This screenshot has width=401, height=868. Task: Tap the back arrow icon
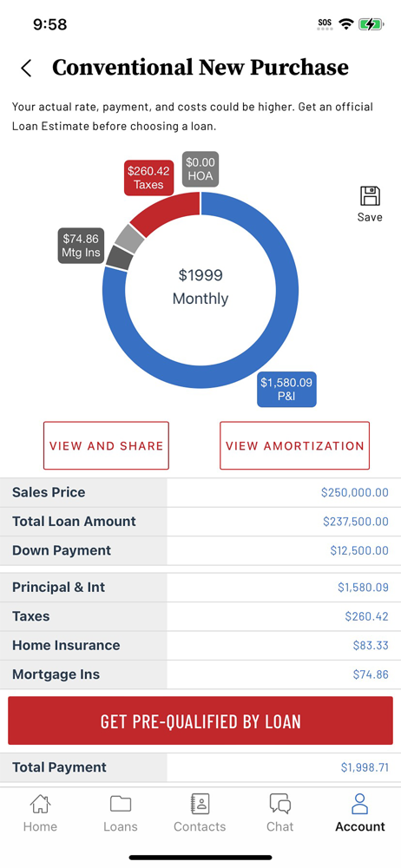pyautogui.click(x=25, y=68)
